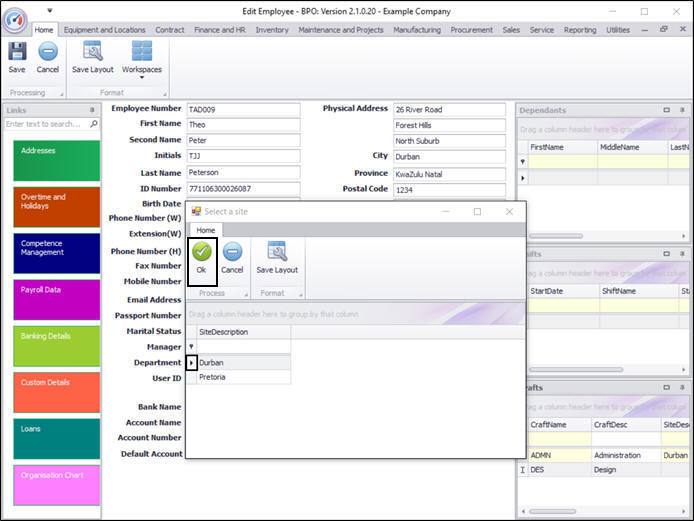Expand the Format group launcher in main ribbon
The height and width of the screenshot is (521, 694).
[x=165, y=94]
